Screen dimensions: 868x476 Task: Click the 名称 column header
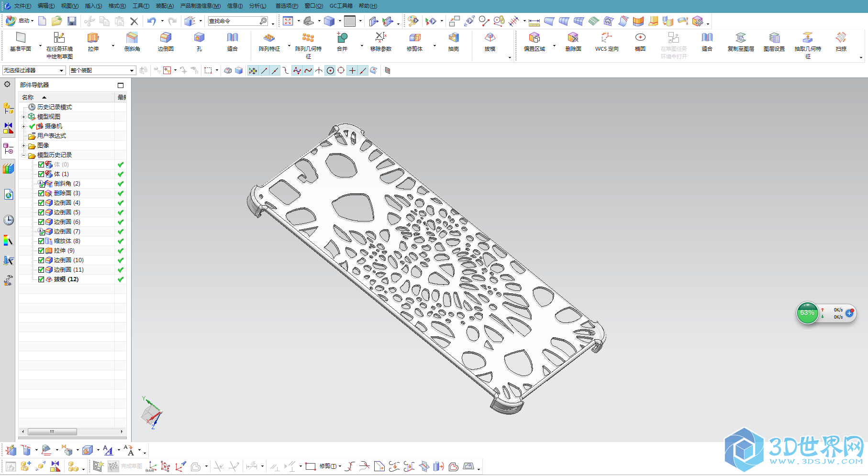click(67, 97)
